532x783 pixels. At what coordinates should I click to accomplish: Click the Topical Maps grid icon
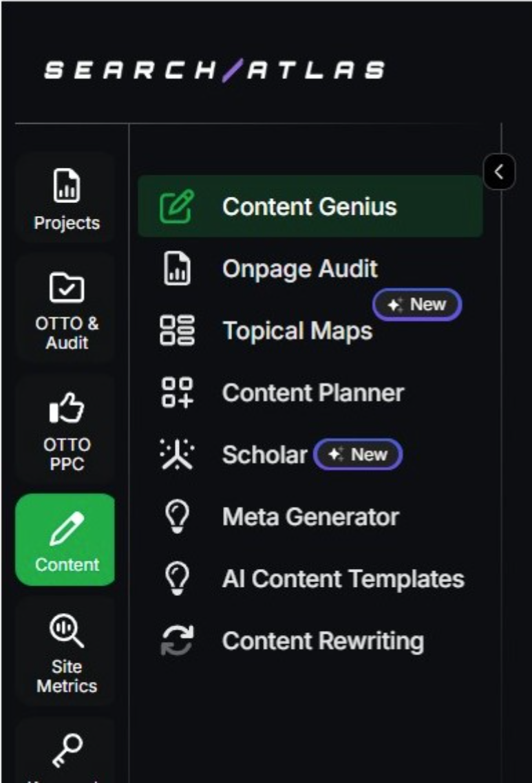pos(177,330)
